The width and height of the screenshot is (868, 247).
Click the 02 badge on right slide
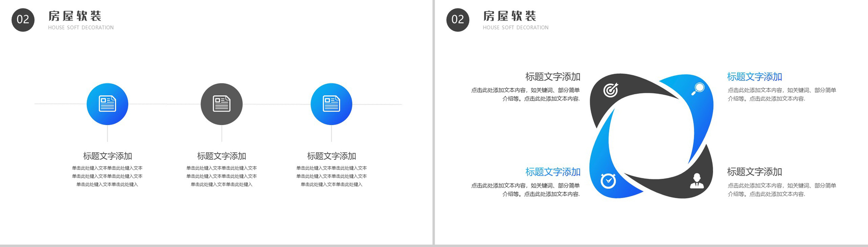(x=458, y=20)
